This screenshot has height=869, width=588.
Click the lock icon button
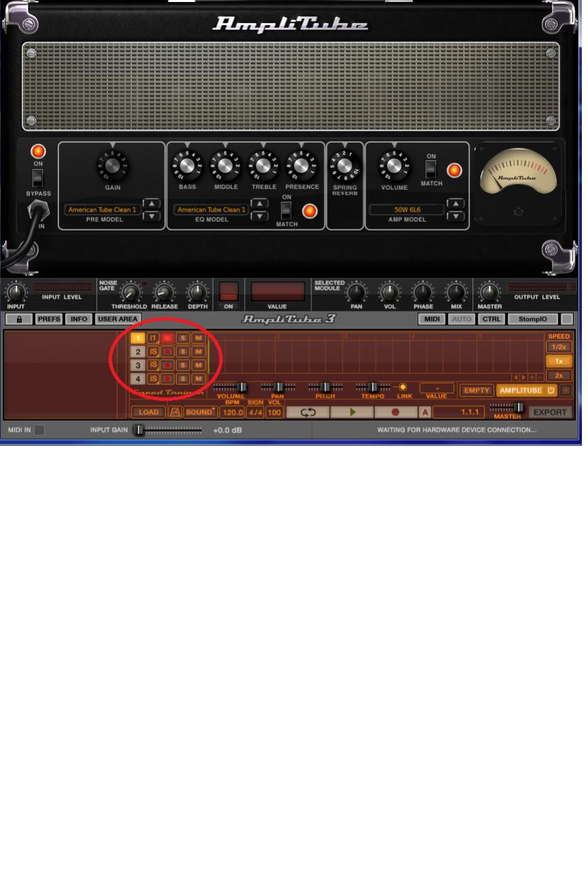click(x=19, y=319)
